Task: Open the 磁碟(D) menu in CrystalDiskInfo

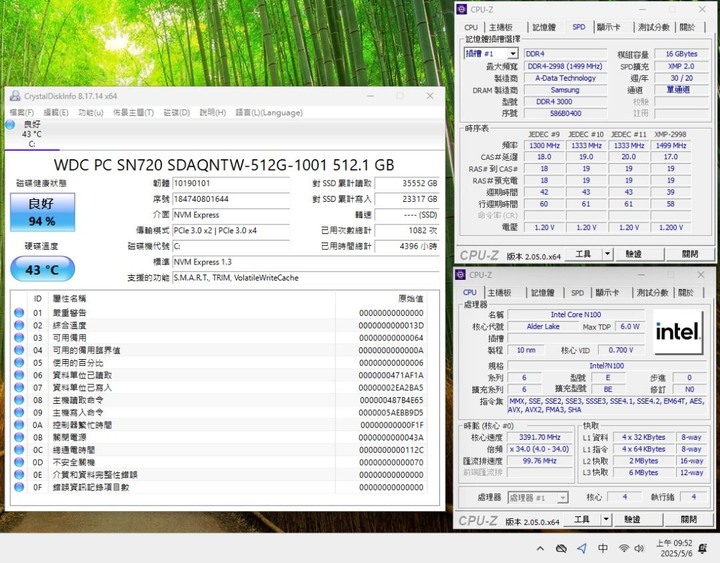Action: pos(177,113)
